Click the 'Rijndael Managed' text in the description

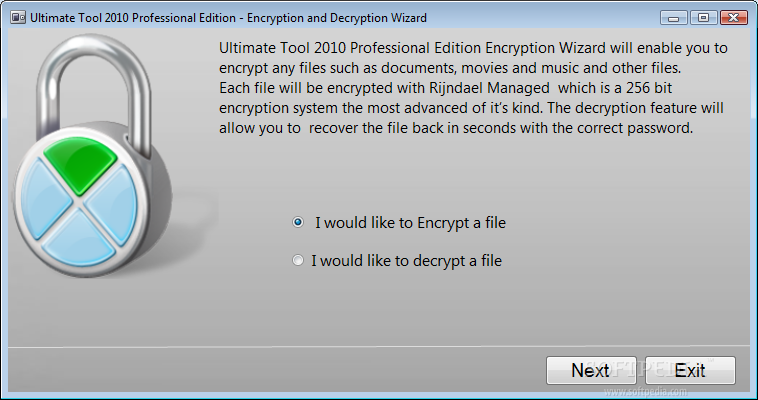point(489,88)
